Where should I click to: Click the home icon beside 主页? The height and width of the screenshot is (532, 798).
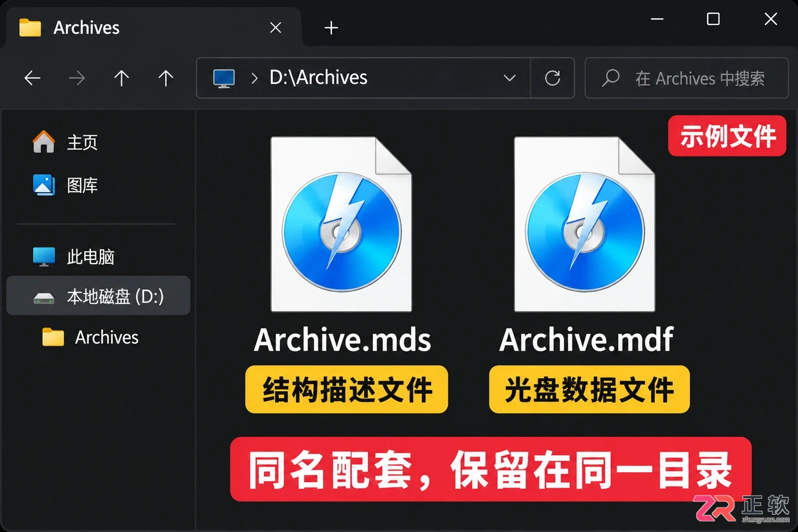pos(44,142)
